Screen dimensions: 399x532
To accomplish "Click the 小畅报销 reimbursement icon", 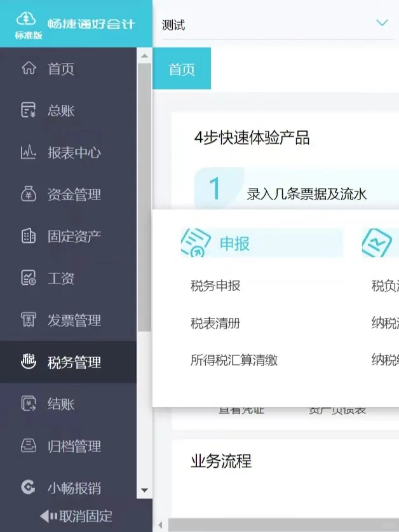I will [x=28, y=488].
